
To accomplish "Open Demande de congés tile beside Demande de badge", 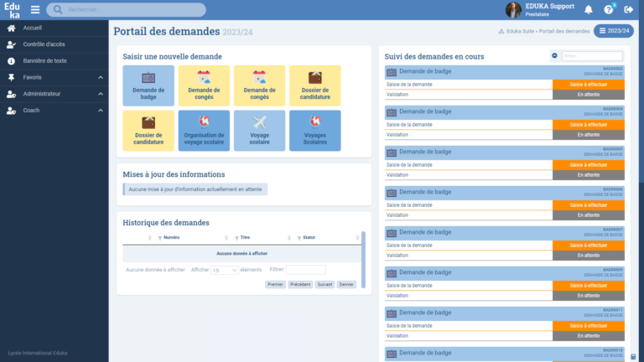I will point(204,85).
